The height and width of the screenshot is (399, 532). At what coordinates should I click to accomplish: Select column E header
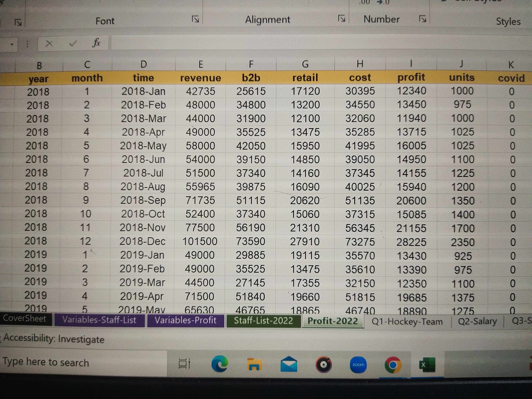[201, 64]
